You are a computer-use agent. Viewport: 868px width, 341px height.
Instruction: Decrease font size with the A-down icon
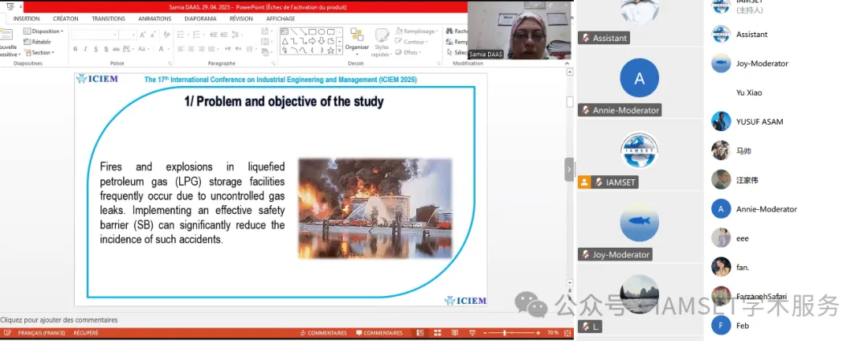(153, 35)
